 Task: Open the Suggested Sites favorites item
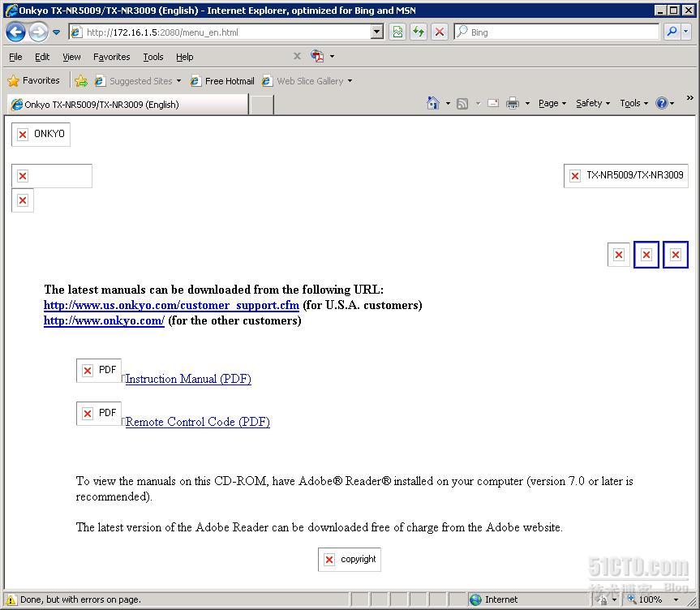(138, 81)
